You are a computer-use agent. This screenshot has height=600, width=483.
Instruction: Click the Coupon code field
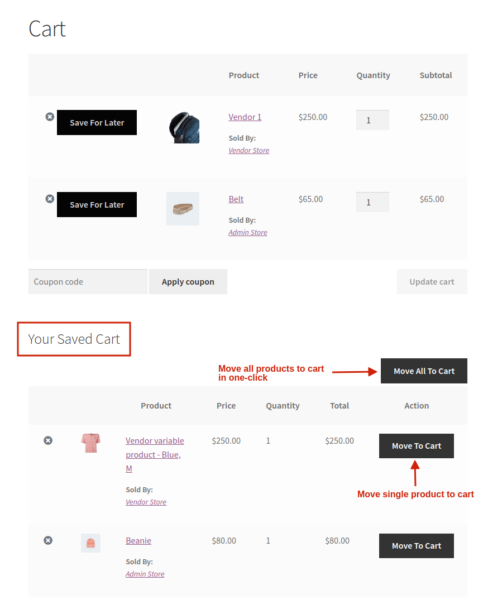tap(88, 282)
